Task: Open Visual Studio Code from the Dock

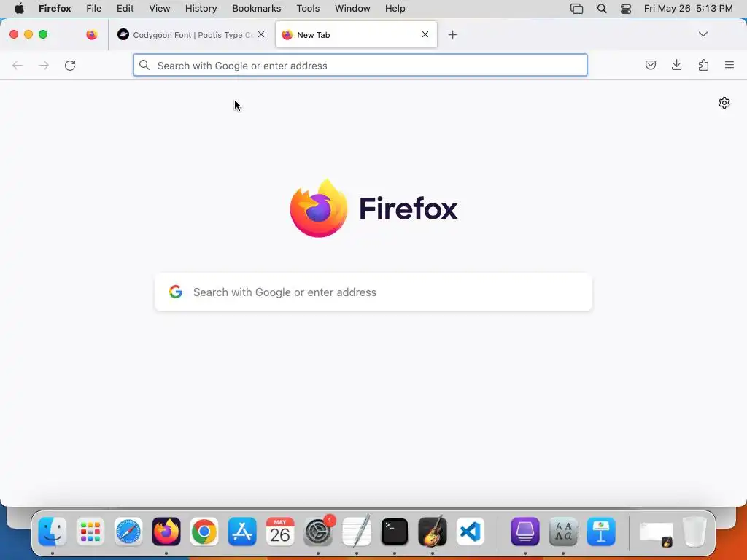Action: pyautogui.click(x=471, y=532)
